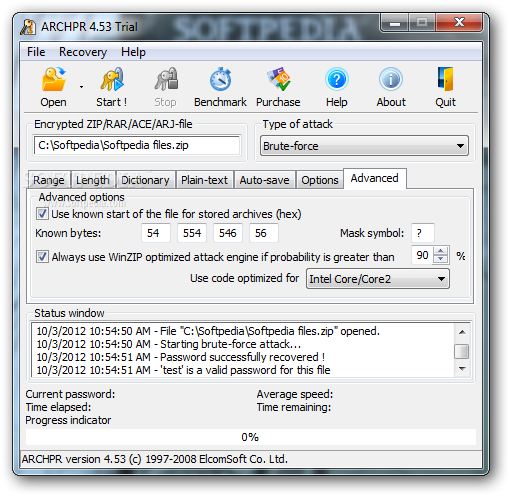Switch to the Range tab

[49, 180]
